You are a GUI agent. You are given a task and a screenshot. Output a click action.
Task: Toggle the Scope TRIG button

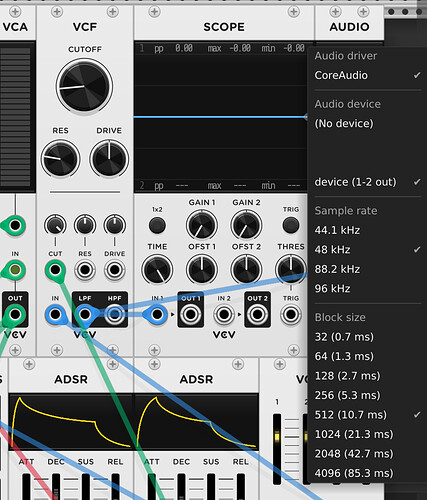point(291,225)
